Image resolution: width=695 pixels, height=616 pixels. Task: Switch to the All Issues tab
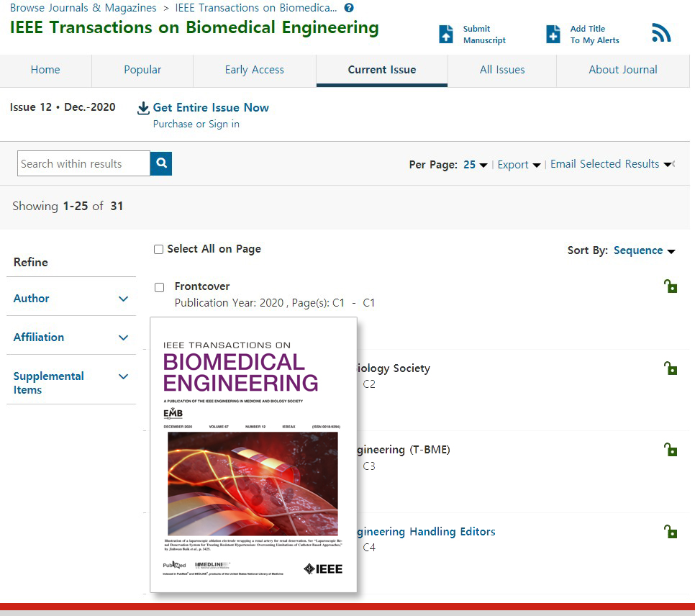tap(501, 70)
